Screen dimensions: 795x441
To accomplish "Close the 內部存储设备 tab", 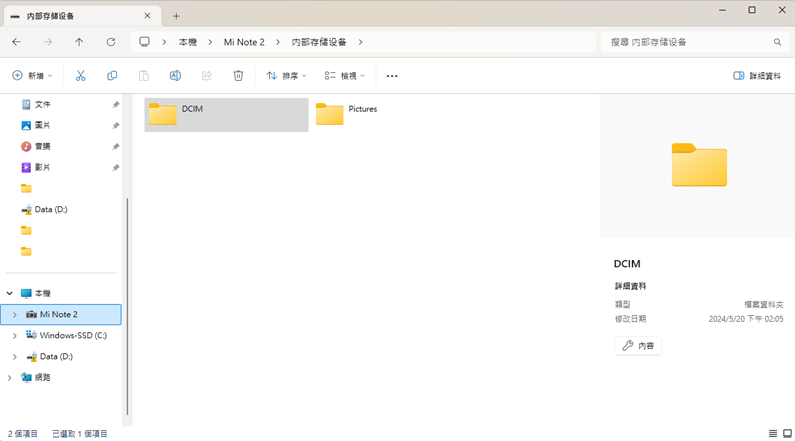I will pyautogui.click(x=148, y=16).
